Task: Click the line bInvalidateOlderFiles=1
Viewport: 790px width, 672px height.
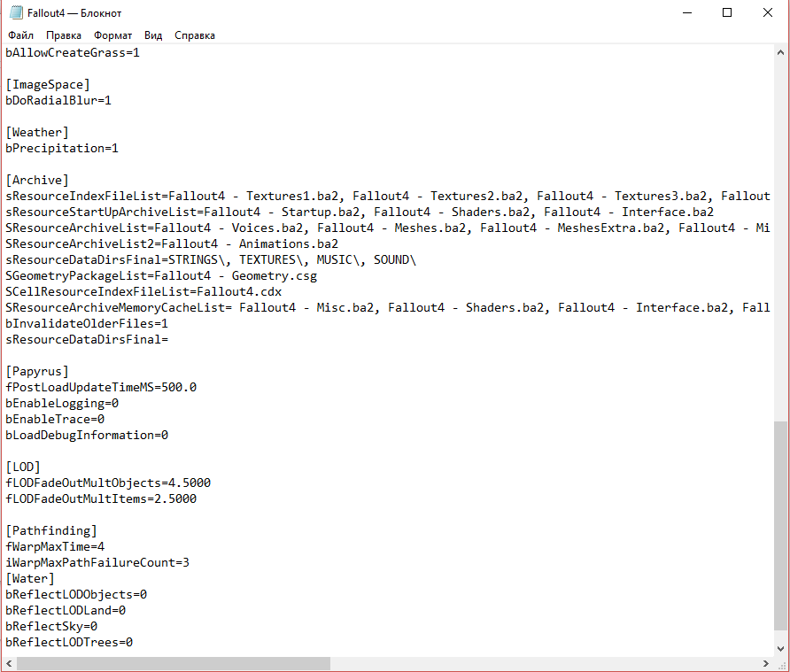Action: (x=87, y=324)
